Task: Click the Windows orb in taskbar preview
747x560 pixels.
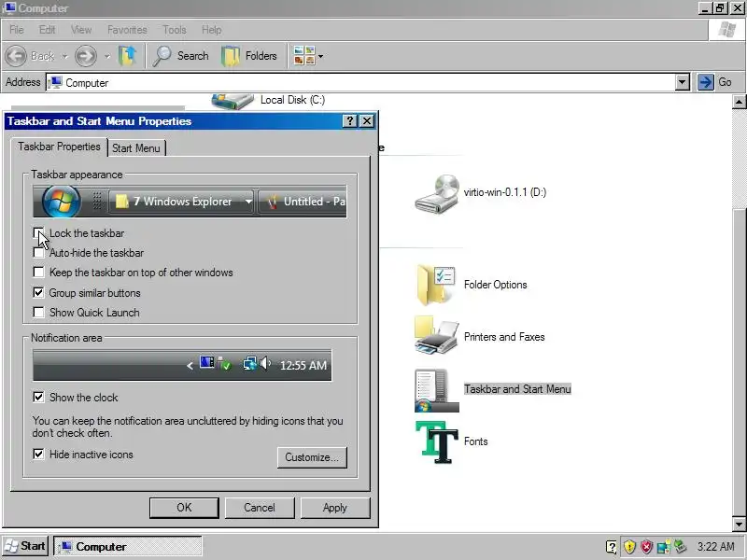Action: [61, 201]
